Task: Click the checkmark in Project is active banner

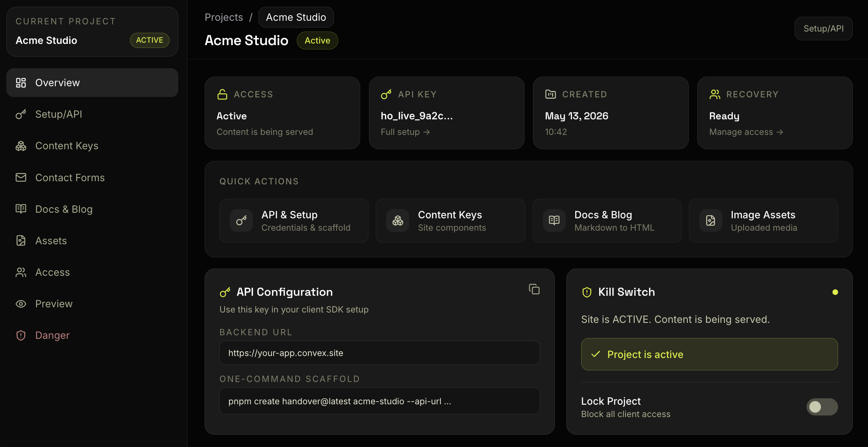Action: pos(596,354)
